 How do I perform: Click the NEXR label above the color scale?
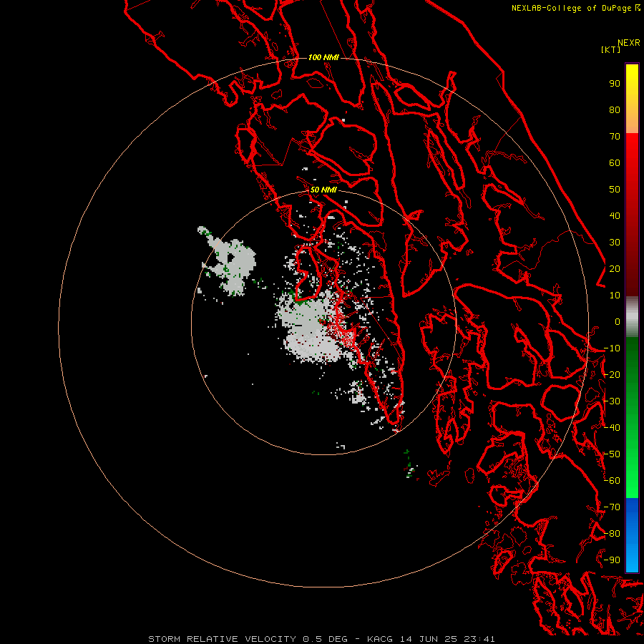[x=628, y=43]
